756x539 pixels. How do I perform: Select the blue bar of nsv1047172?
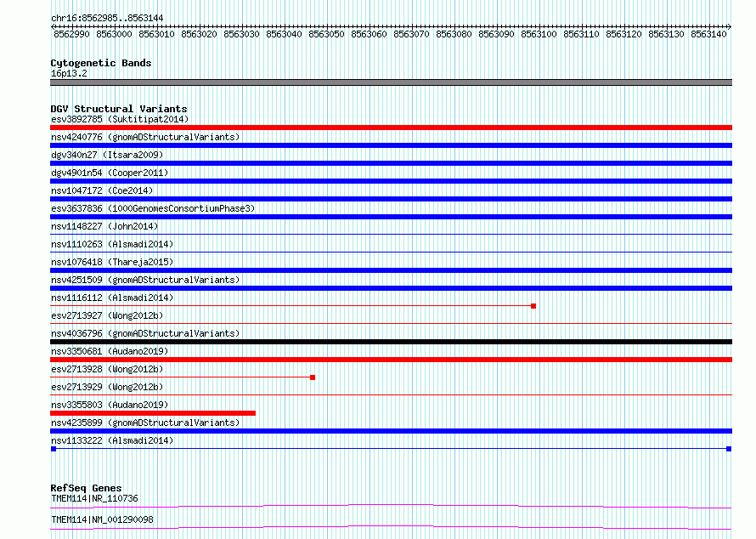coord(391,199)
